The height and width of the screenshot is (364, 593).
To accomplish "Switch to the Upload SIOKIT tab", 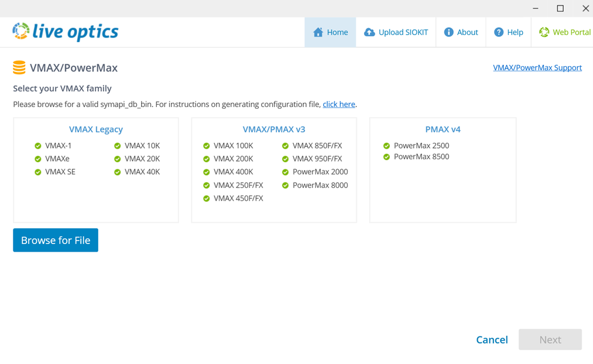I will pos(396,32).
